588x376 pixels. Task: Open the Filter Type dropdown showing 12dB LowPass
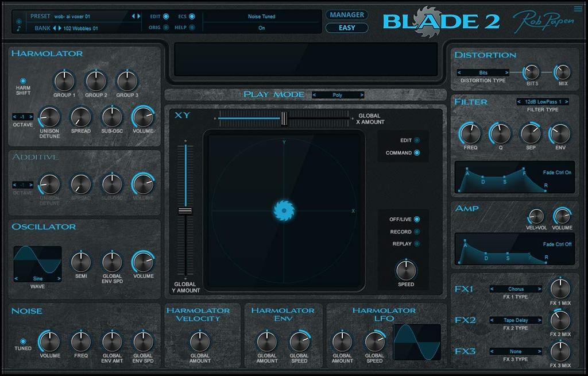tap(542, 102)
